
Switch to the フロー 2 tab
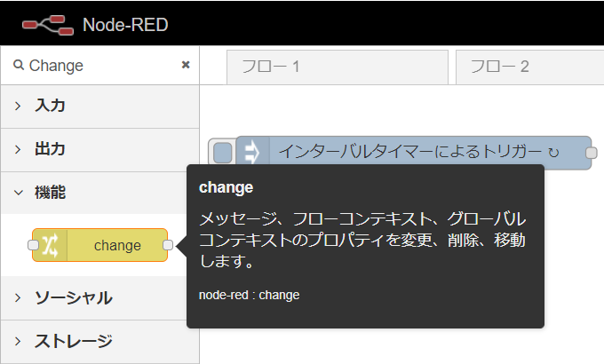[x=529, y=67]
